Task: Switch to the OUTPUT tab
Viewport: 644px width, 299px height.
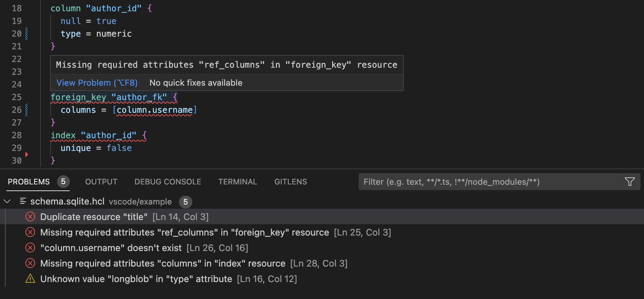Action: pyautogui.click(x=101, y=182)
